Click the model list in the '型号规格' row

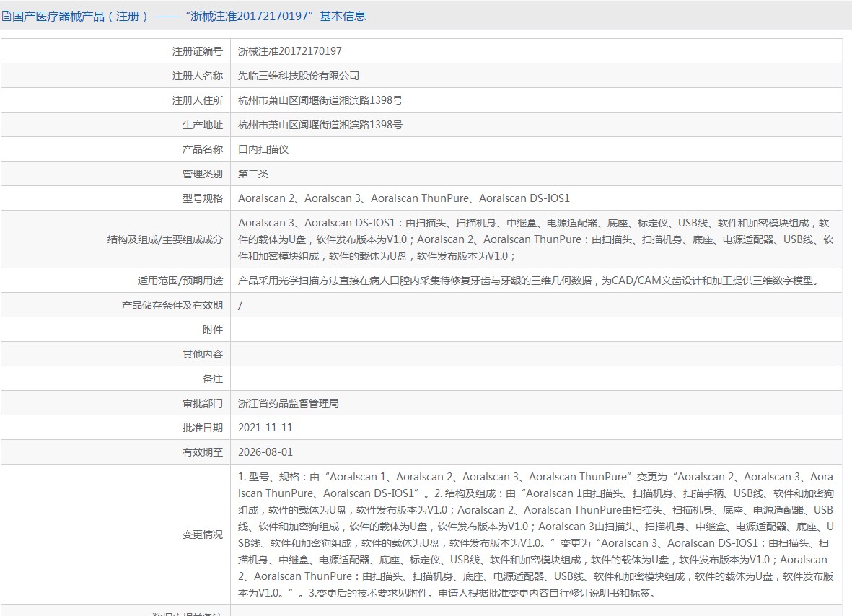404,198
